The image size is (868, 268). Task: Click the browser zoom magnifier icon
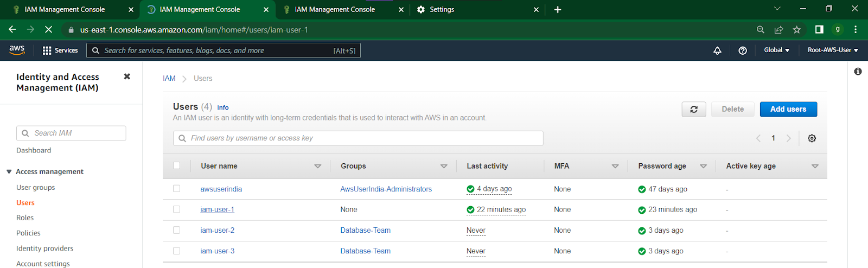(761, 30)
